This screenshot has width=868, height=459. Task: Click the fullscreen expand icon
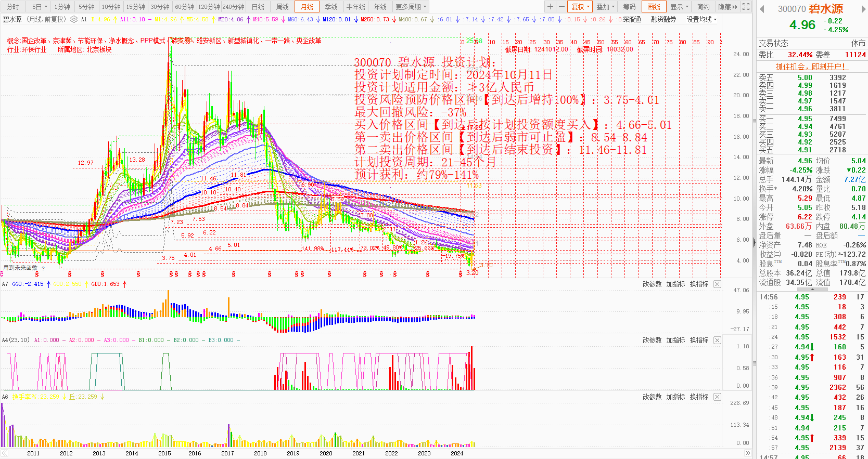[x=746, y=7]
